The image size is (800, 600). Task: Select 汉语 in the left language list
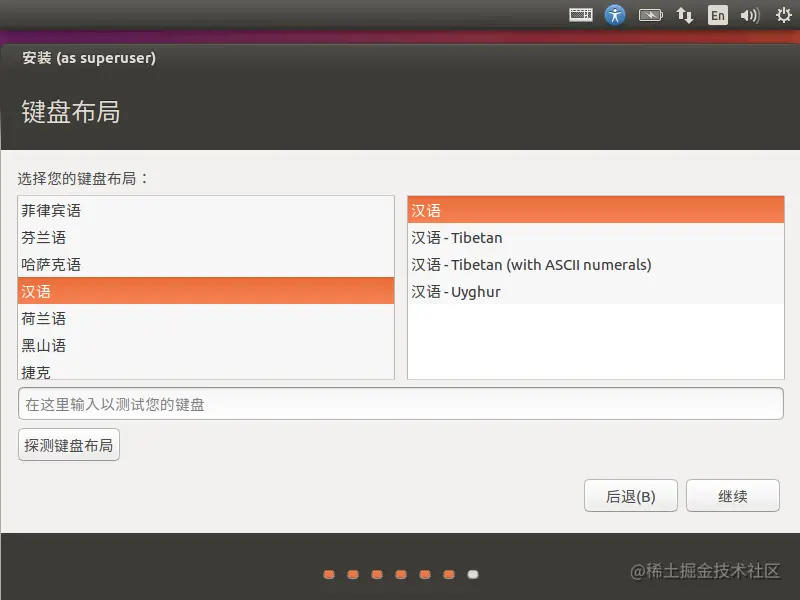click(206, 291)
